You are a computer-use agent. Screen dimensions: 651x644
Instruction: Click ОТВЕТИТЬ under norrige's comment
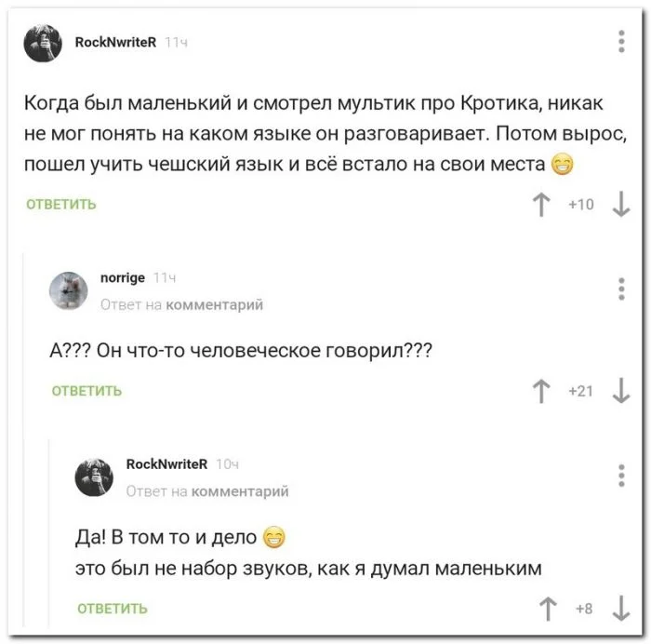coord(86,391)
